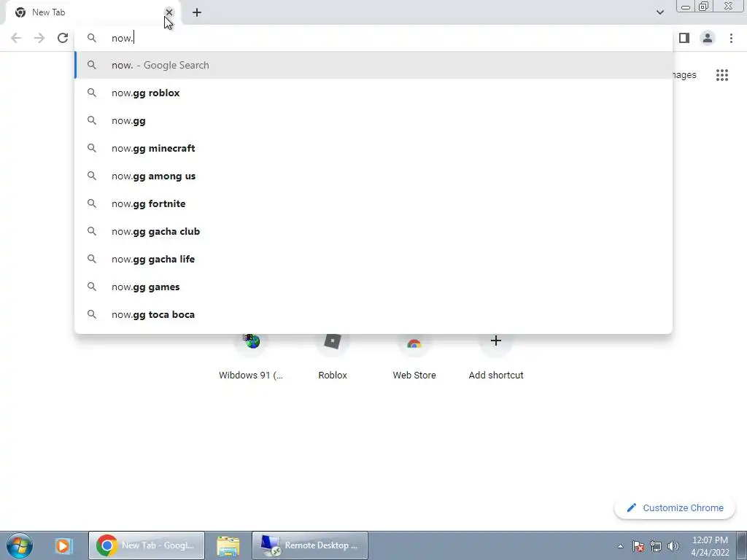Screen dimensions: 747x560
Task: Click the magnifier icon in the address bar
Action: [x=92, y=38]
